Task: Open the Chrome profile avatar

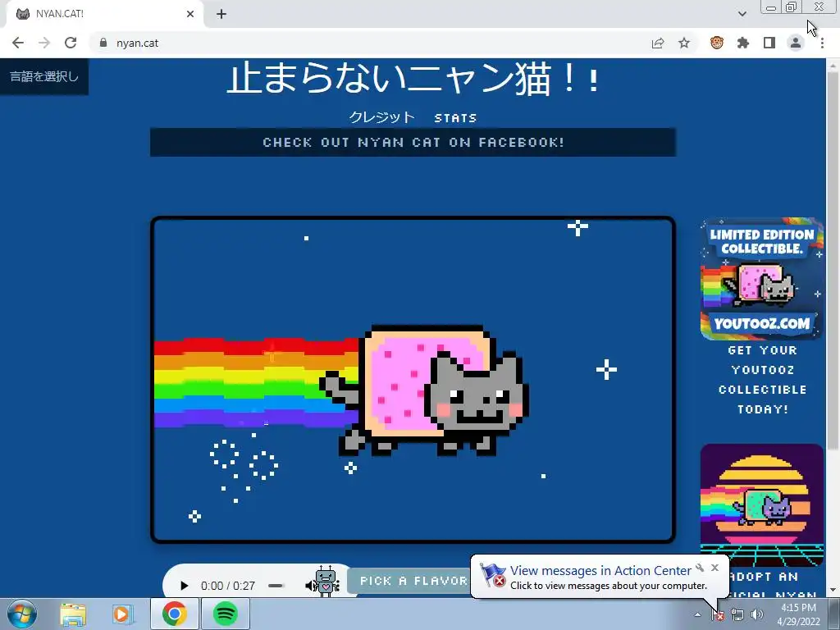Action: 796,43
